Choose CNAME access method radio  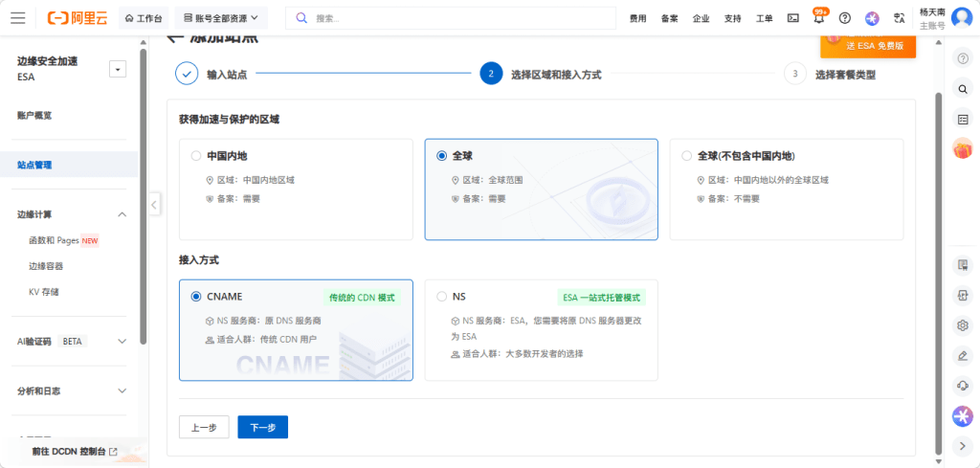(x=196, y=296)
